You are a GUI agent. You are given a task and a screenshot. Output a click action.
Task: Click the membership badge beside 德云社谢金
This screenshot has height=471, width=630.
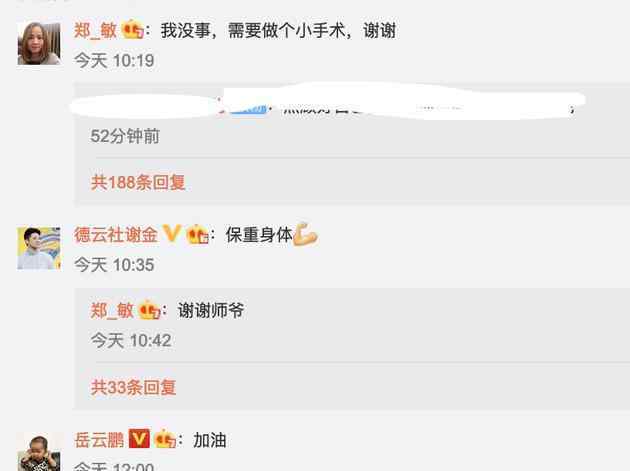click(x=197, y=234)
